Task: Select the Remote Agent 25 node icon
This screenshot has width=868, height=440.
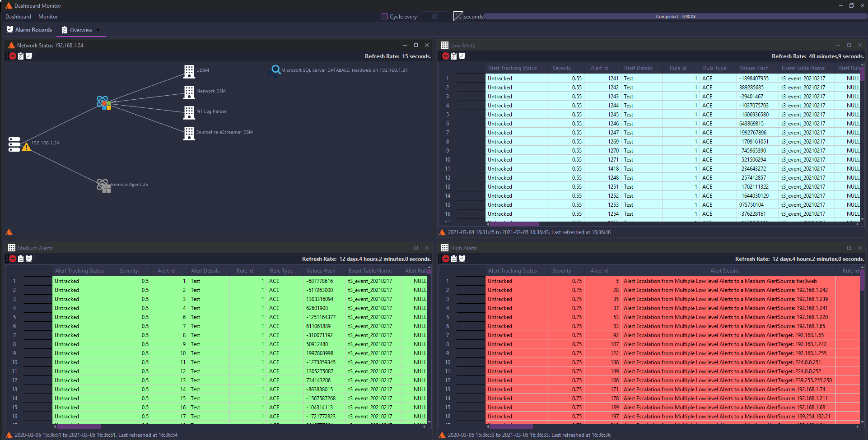Action: [103, 185]
